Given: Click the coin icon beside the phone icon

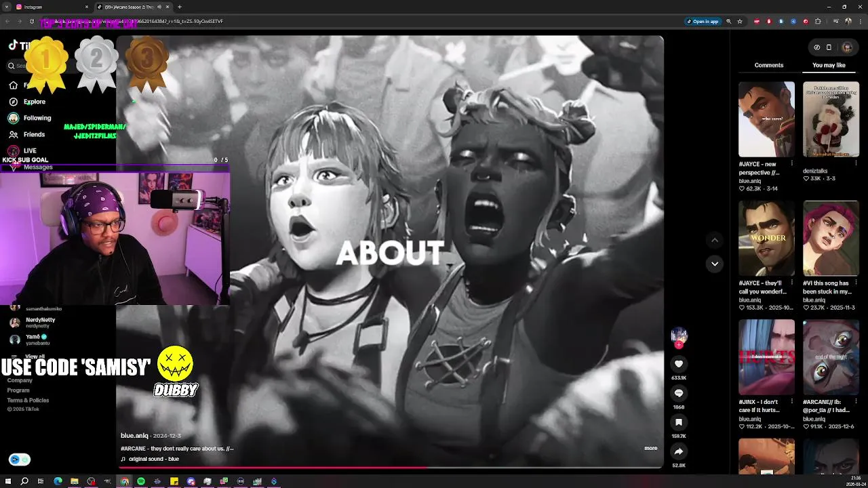Looking at the screenshot, I should [x=816, y=47].
